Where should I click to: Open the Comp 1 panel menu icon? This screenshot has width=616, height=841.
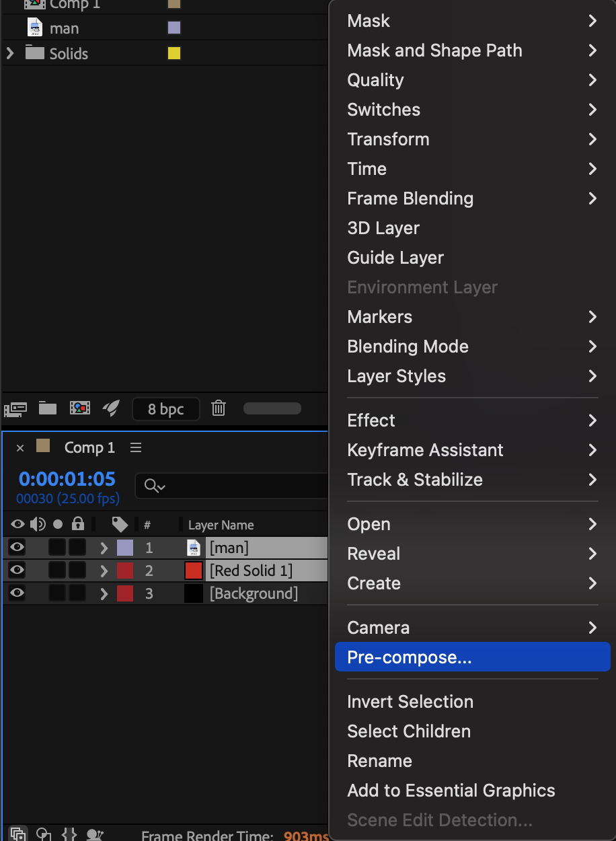point(136,447)
